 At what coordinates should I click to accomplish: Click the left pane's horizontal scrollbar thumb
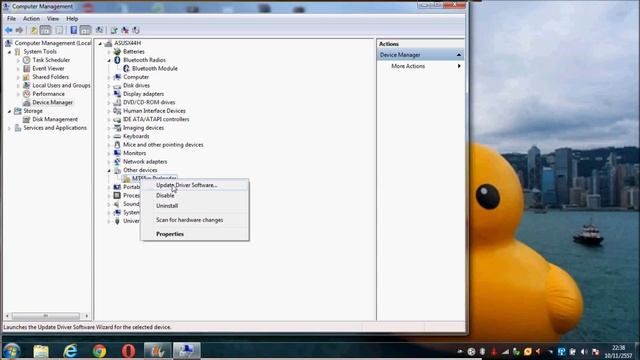(45, 316)
